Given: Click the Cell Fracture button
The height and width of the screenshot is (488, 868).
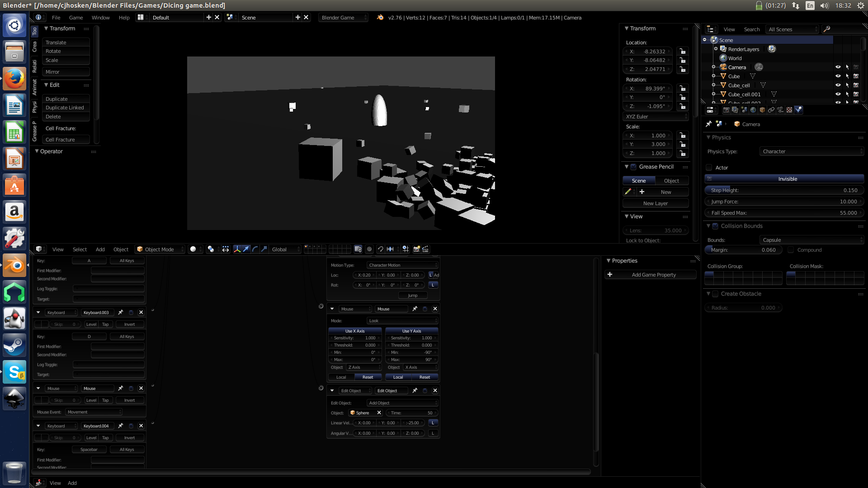Looking at the screenshot, I should point(66,140).
